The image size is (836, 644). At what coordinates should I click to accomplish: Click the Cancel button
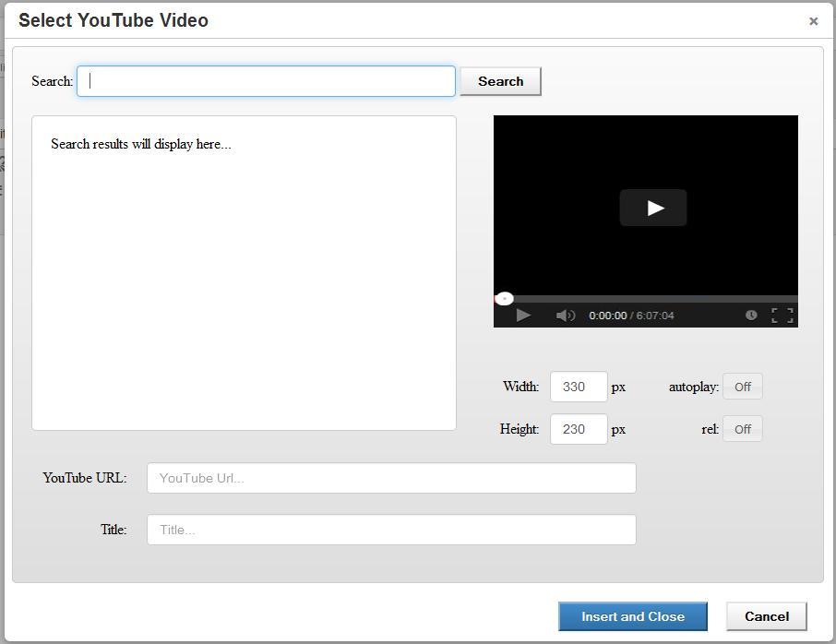(x=766, y=616)
